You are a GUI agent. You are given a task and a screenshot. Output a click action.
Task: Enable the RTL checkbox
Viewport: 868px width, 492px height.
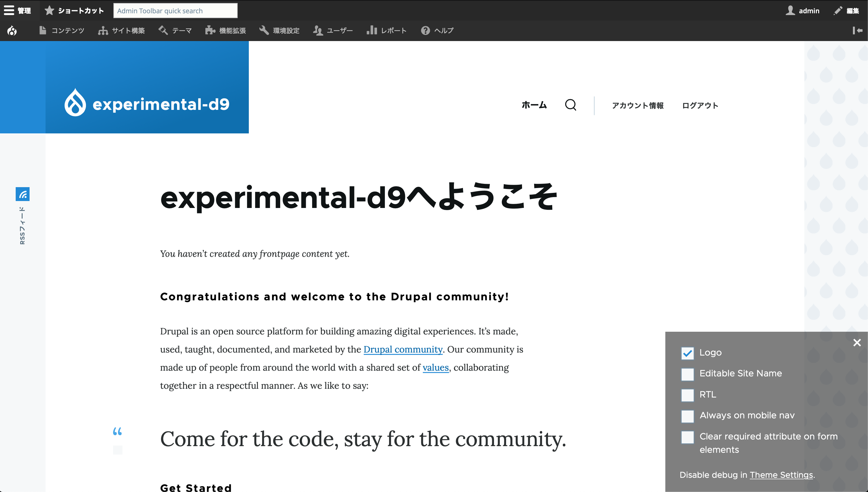[687, 395]
